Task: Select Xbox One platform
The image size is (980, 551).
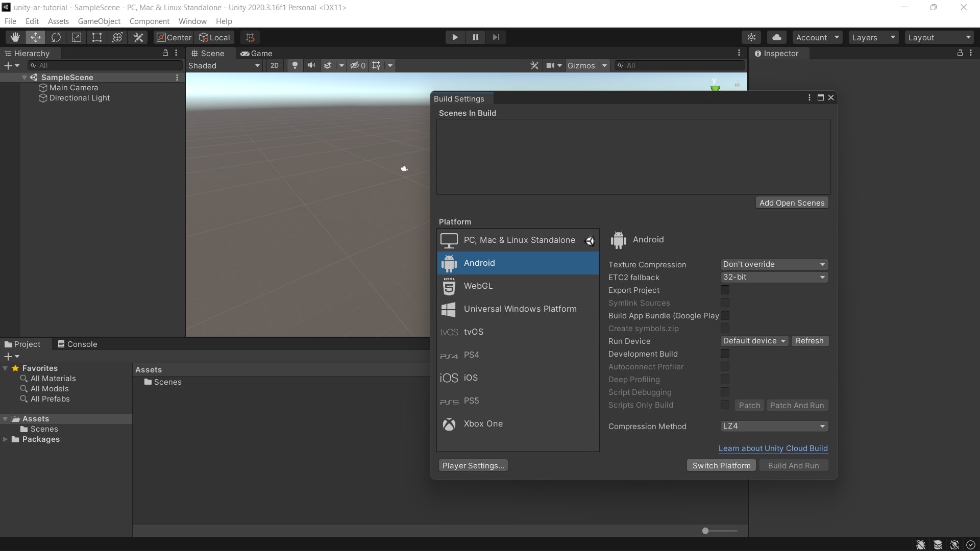Action: [518, 424]
